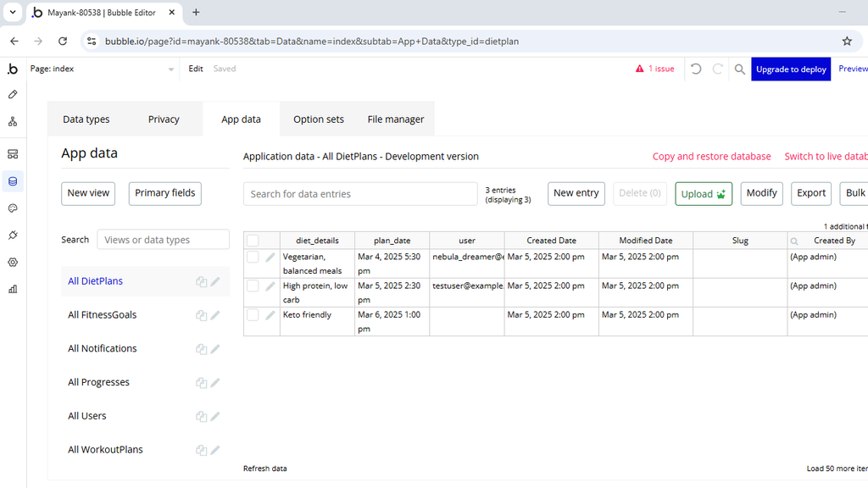This screenshot has height=488, width=868.
Task: Click the Copy and restore database link
Action: 711,157
